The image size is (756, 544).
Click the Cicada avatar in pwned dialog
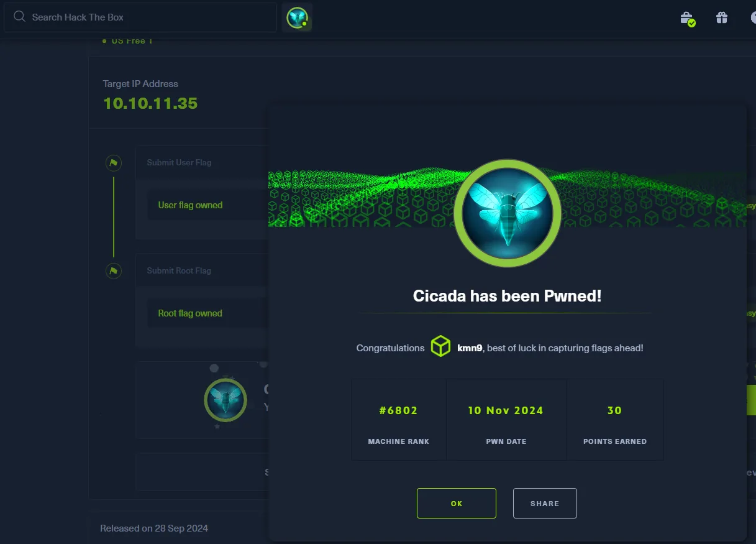(508, 214)
